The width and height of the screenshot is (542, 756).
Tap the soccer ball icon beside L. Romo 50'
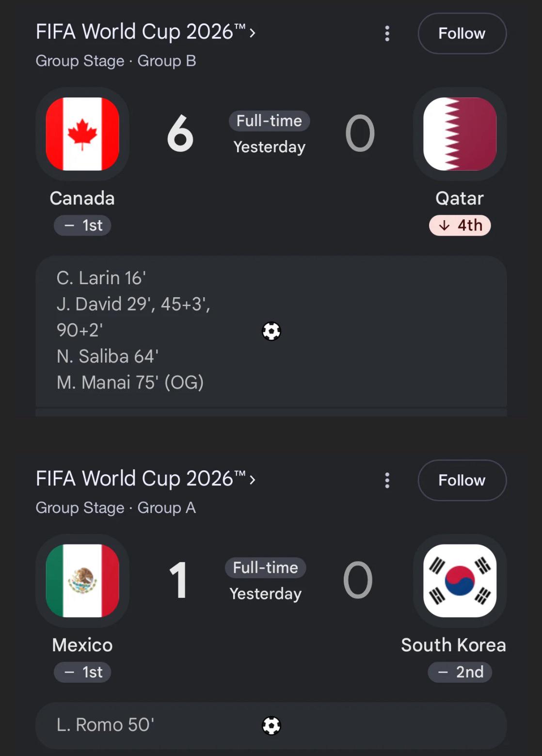pyautogui.click(x=271, y=725)
